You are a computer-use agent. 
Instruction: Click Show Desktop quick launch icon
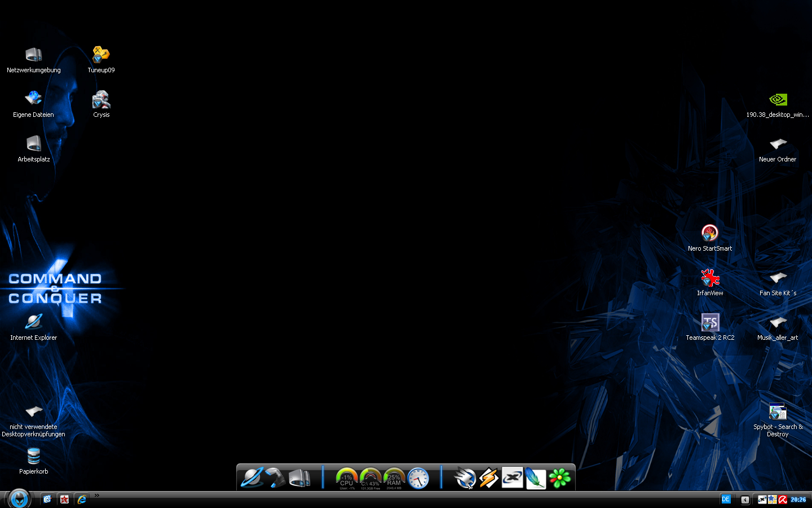(x=47, y=500)
